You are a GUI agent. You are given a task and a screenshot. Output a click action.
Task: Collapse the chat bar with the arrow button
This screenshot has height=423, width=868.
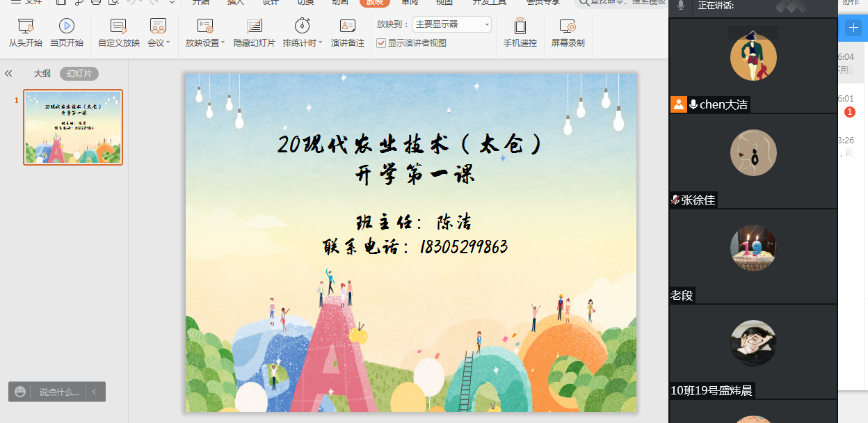coord(95,392)
